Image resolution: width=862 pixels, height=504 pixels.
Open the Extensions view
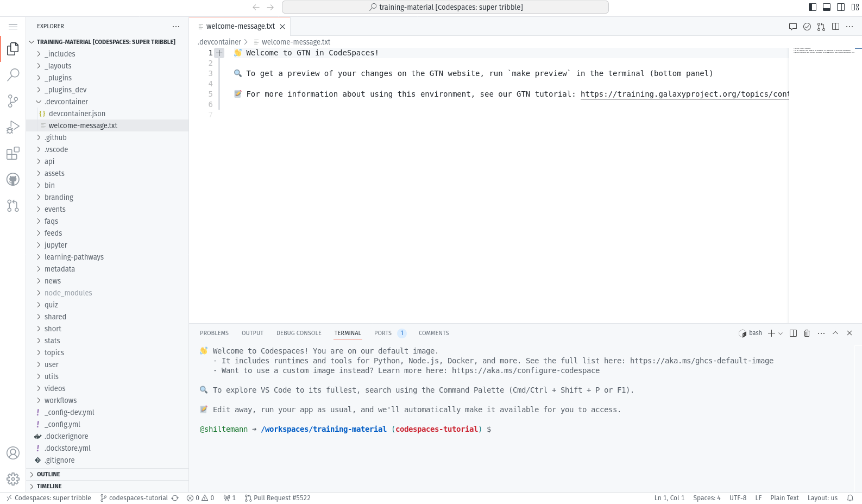pyautogui.click(x=13, y=153)
